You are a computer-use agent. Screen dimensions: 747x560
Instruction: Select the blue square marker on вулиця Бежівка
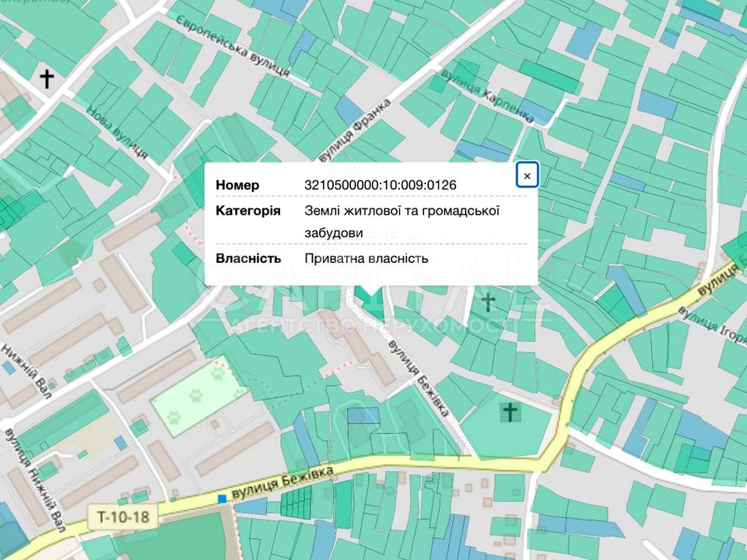pyautogui.click(x=223, y=498)
